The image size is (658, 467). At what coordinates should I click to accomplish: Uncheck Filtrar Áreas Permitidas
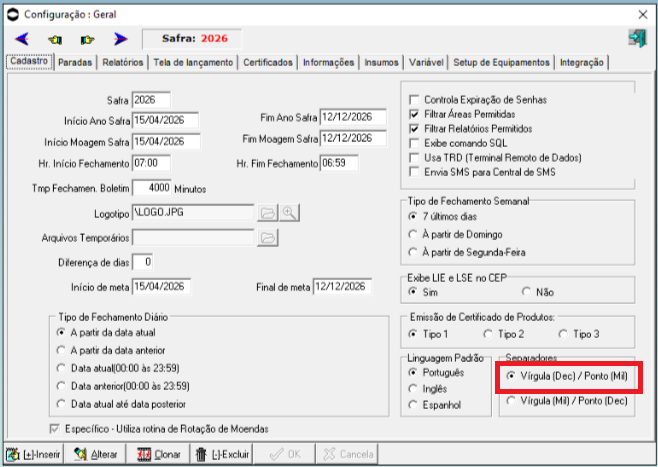(x=414, y=114)
